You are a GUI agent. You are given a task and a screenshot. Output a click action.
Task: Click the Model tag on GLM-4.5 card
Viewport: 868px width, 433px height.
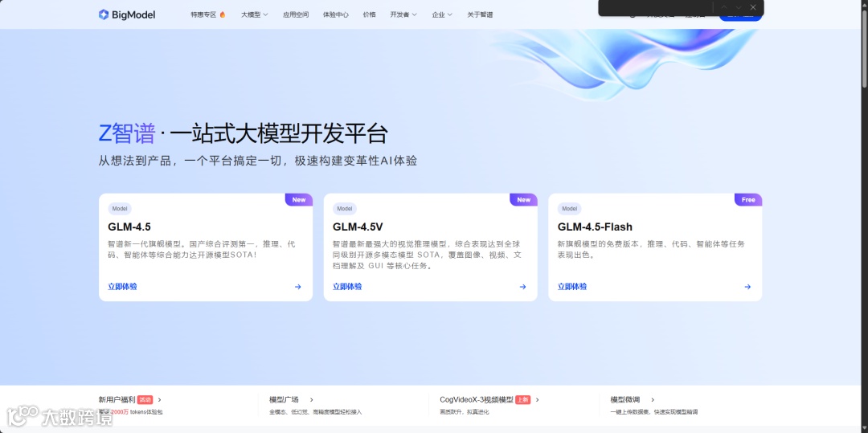(x=120, y=209)
